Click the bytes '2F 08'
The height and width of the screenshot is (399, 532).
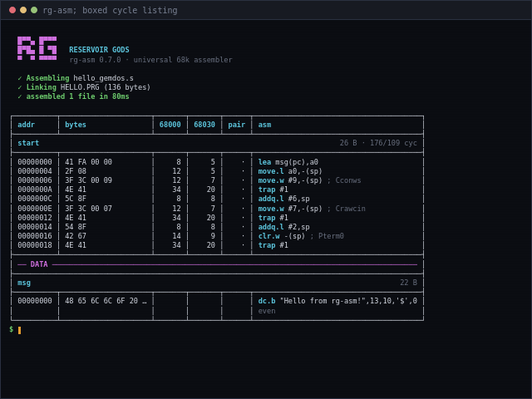[x=76, y=171]
